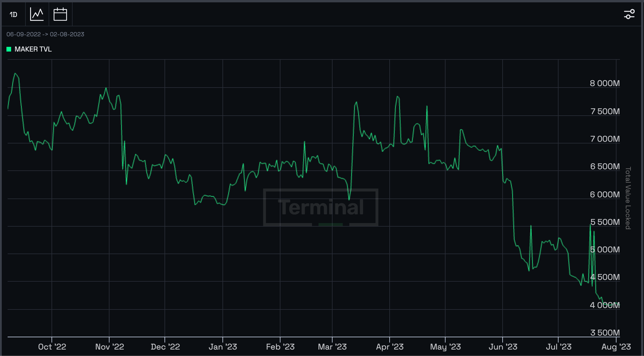Click the Apr '23 axis label
Screen dimensions: 644x356
click(390, 347)
